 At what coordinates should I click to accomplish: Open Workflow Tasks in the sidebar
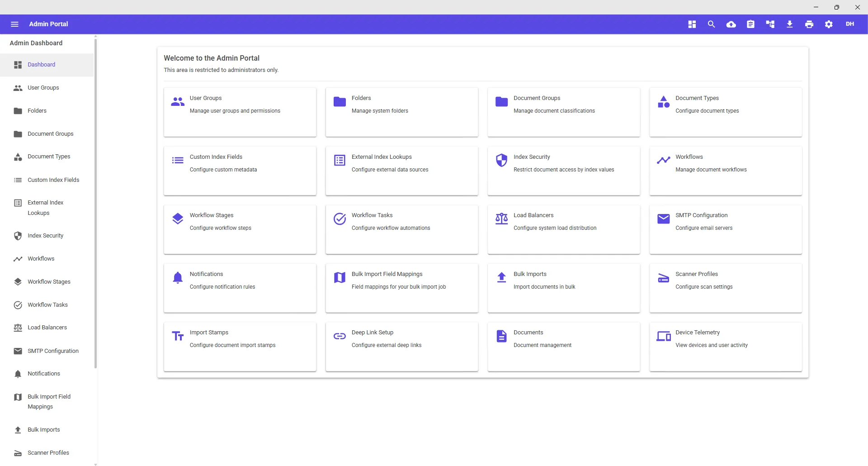click(47, 305)
